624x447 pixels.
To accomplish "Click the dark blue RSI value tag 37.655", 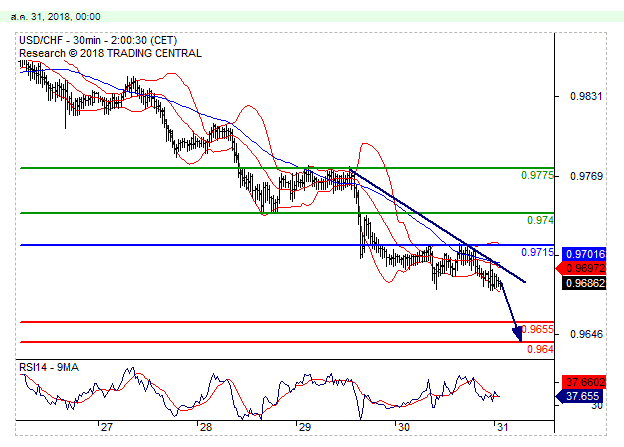I will click(581, 396).
